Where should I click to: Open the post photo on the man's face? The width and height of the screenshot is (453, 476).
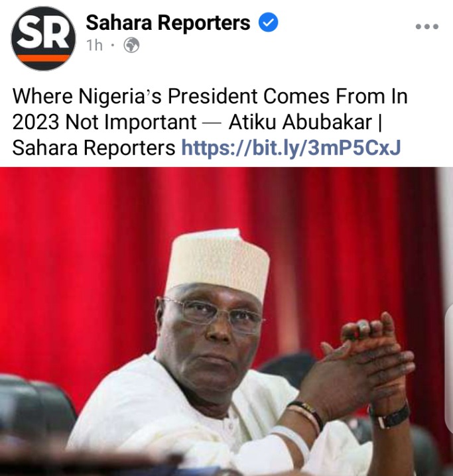(x=210, y=337)
